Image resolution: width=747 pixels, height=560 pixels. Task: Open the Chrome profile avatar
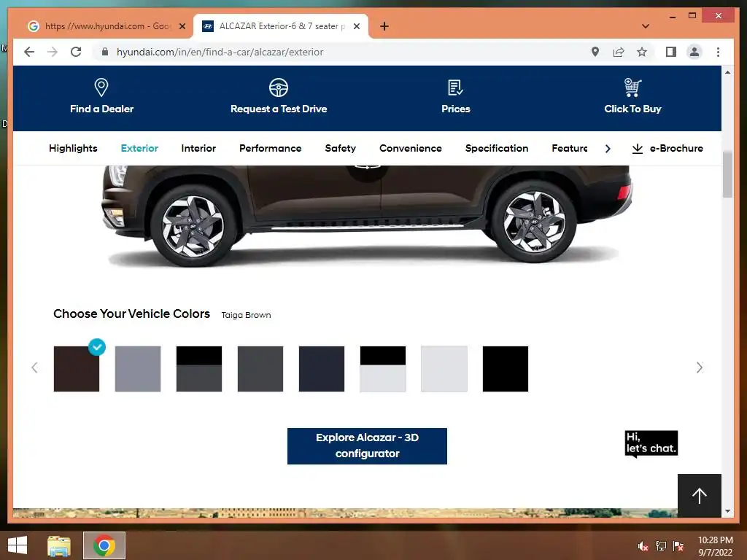coord(694,52)
